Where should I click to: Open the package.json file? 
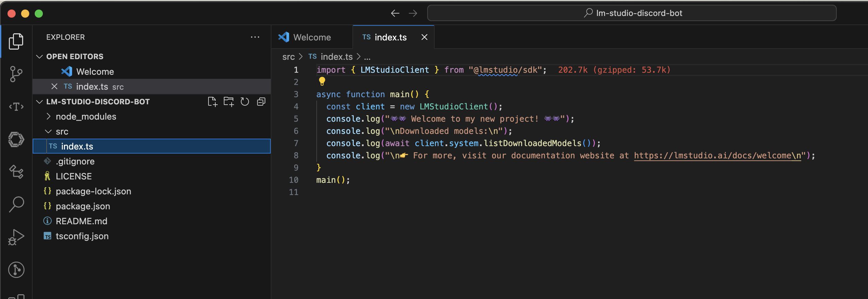[152, 206]
